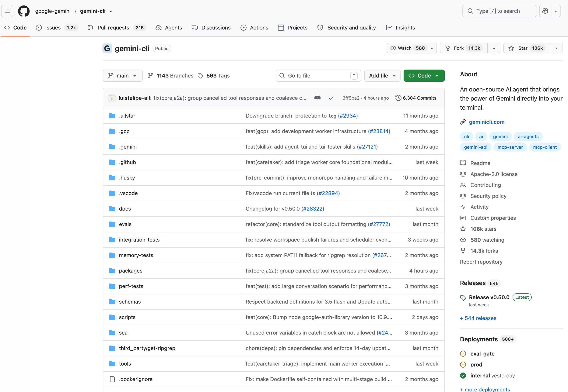Go to the GitHub homepage logo
Image resolution: width=568 pixels, height=392 pixels.
click(x=24, y=11)
